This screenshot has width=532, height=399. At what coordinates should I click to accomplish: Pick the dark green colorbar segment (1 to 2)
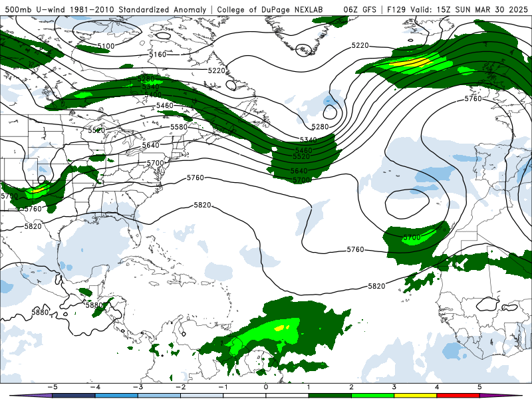pyautogui.click(x=330, y=396)
